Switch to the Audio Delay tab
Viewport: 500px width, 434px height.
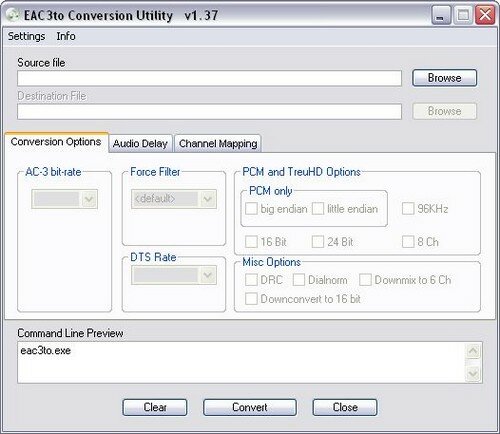[140, 144]
